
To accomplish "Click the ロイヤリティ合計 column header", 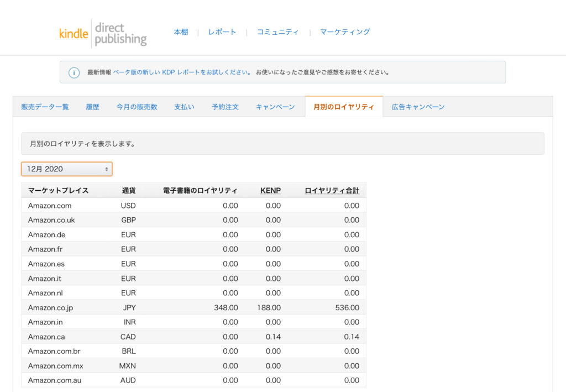I will 332,191.
